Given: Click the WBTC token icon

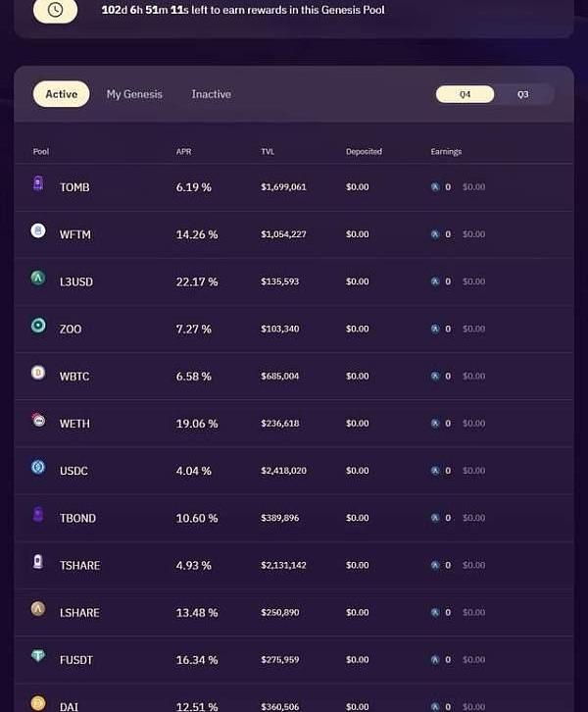Looking at the screenshot, I should pyautogui.click(x=38, y=373).
